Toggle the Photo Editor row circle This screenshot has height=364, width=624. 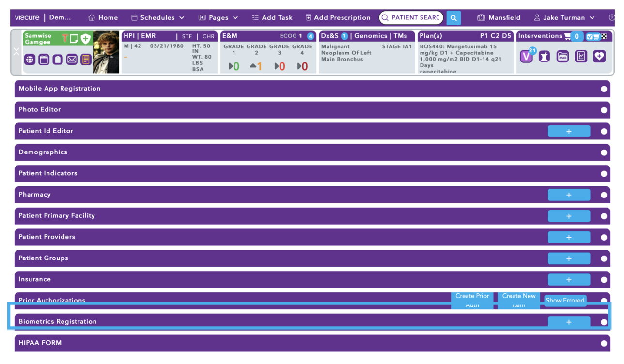[604, 110]
